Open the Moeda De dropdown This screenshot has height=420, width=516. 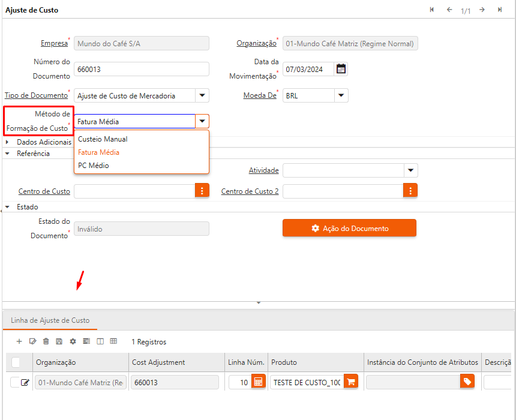pyautogui.click(x=341, y=95)
